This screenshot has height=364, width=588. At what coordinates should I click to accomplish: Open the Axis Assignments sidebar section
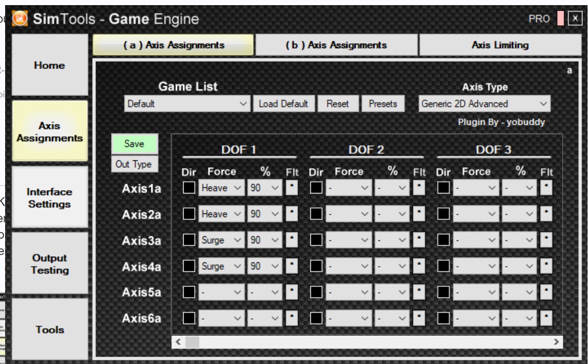pyautogui.click(x=49, y=132)
